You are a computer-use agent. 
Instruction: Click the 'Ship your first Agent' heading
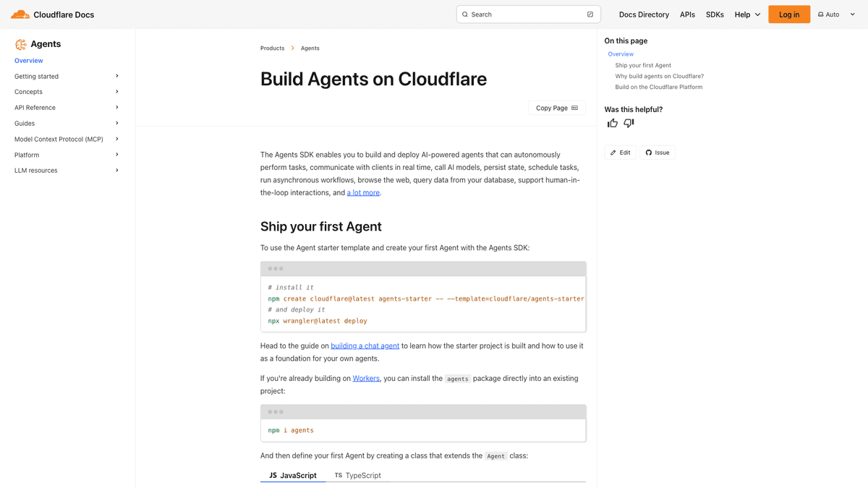(320, 226)
